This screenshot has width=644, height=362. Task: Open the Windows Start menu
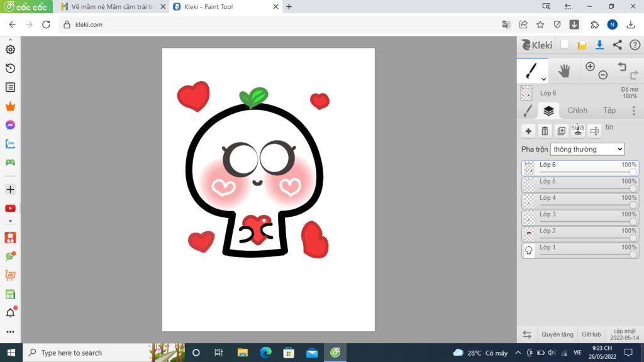tap(11, 353)
